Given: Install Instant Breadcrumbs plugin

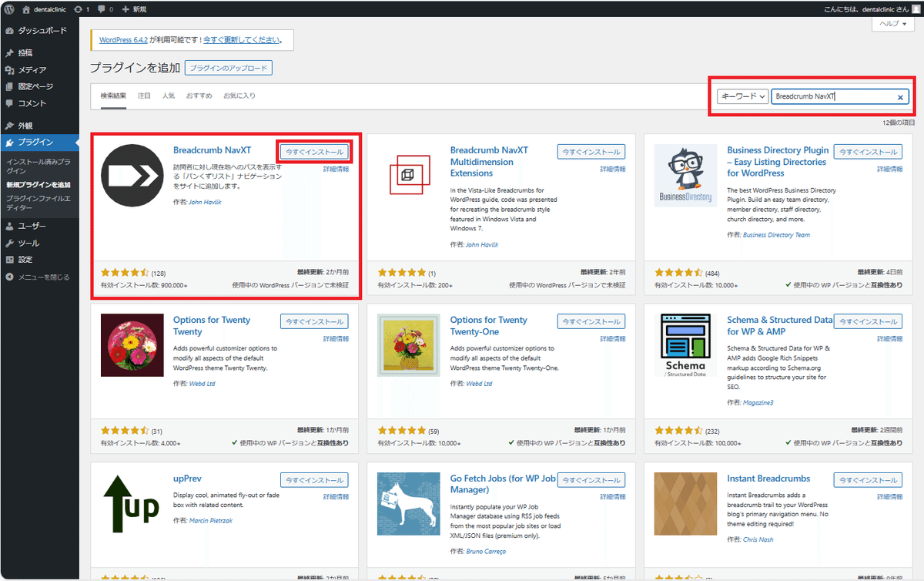Looking at the screenshot, I should (x=868, y=480).
